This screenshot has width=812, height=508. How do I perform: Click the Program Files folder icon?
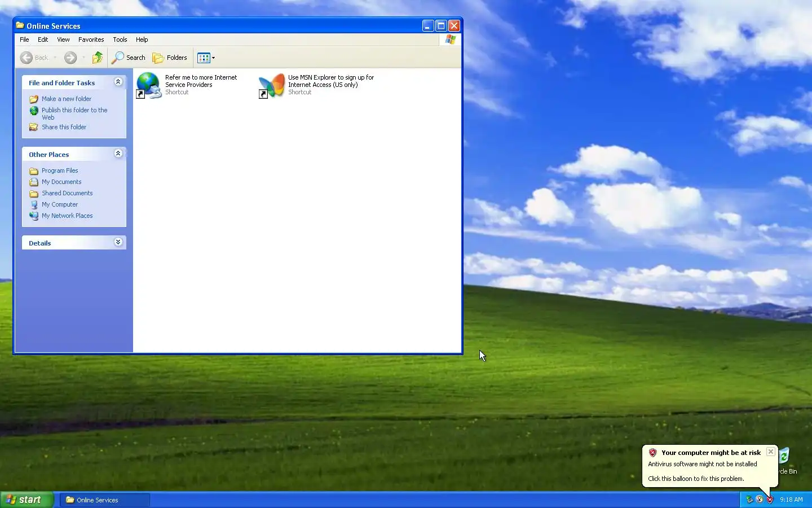coord(34,171)
